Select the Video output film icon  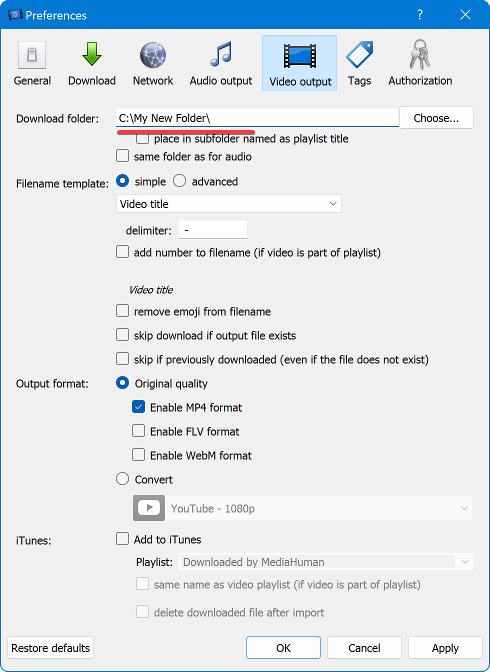[300, 56]
